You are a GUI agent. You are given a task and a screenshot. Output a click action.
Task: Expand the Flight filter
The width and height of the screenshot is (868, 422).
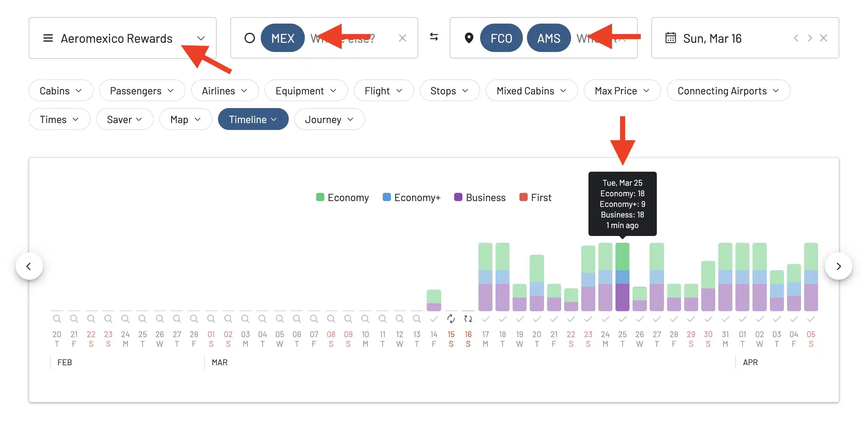(383, 91)
